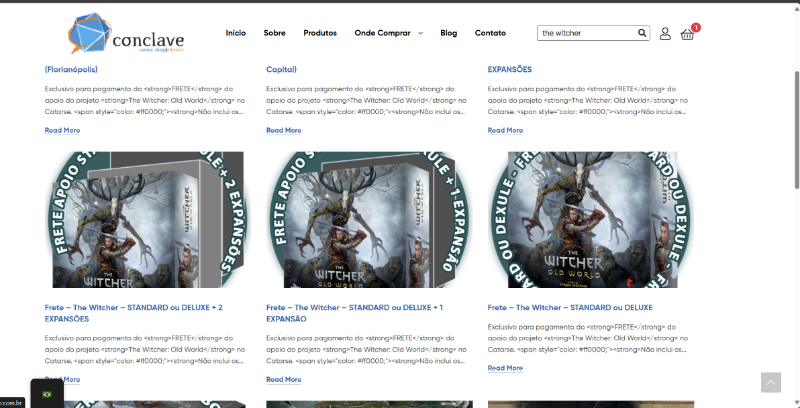Open 'Frete – The Witcher – STANDARD ou DELUXE + 2 EXPANSÕES'

pyautogui.click(x=134, y=313)
